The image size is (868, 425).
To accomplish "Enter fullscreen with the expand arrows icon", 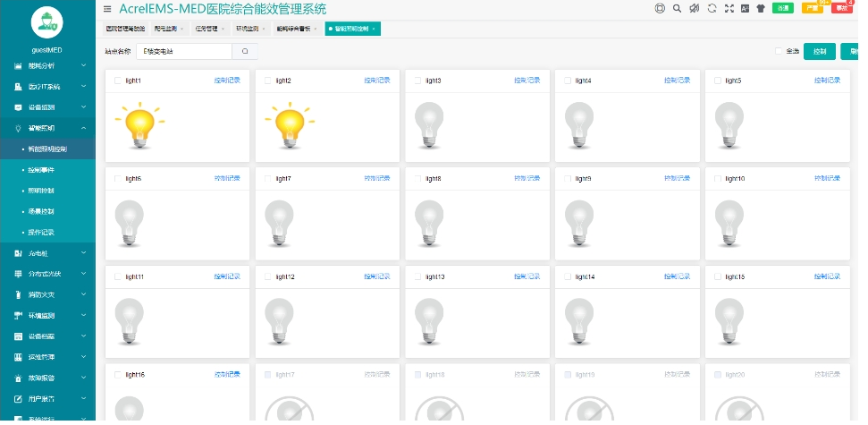I will point(729,8).
